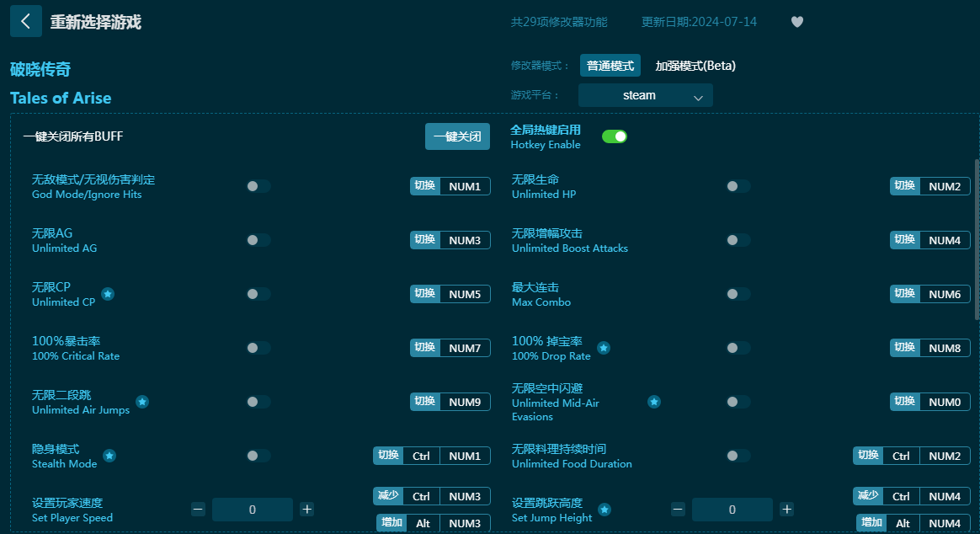This screenshot has width=980, height=534.
Task: Click 减少 label for player speed hotkey
Action: click(388, 496)
